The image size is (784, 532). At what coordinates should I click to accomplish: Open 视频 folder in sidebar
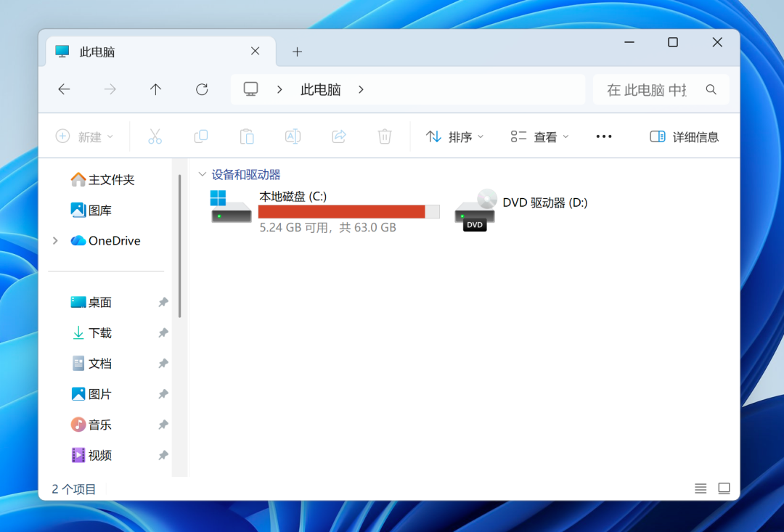coord(91,456)
